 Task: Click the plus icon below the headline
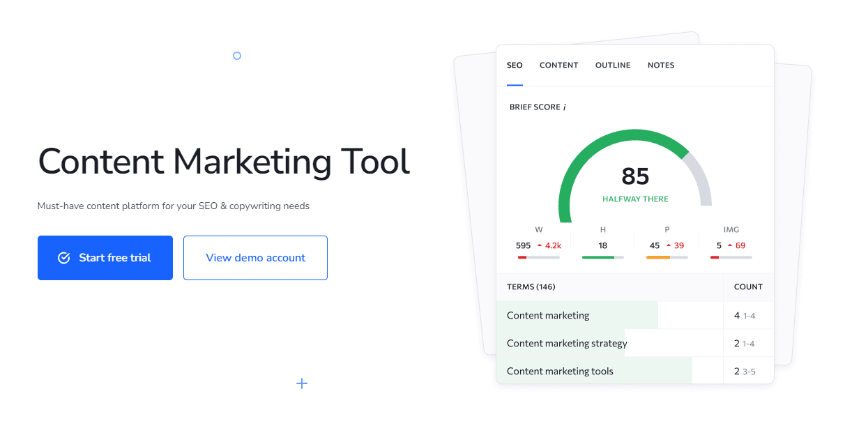point(302,383)
